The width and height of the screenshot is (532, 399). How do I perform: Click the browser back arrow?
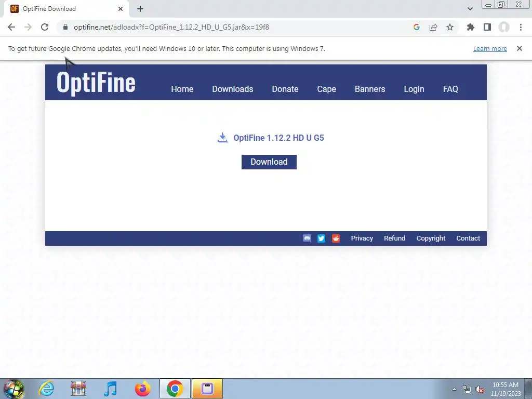11,27
